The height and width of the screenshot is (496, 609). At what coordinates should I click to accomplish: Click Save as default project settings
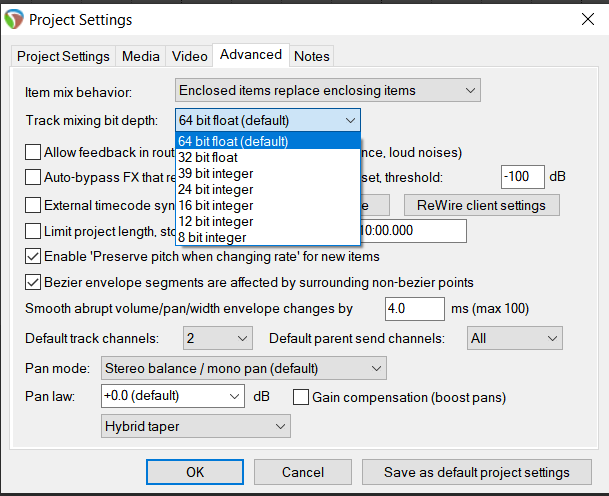click(x=477, y=472)
